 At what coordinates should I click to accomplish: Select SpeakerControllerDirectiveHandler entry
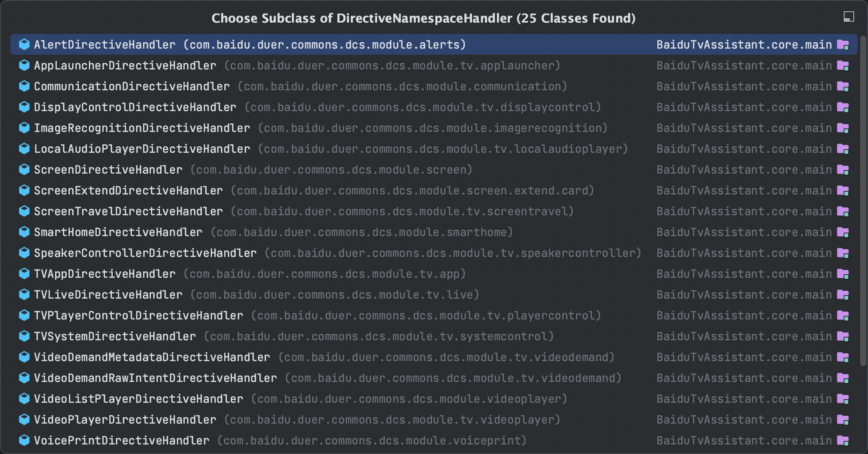point(145,253)
